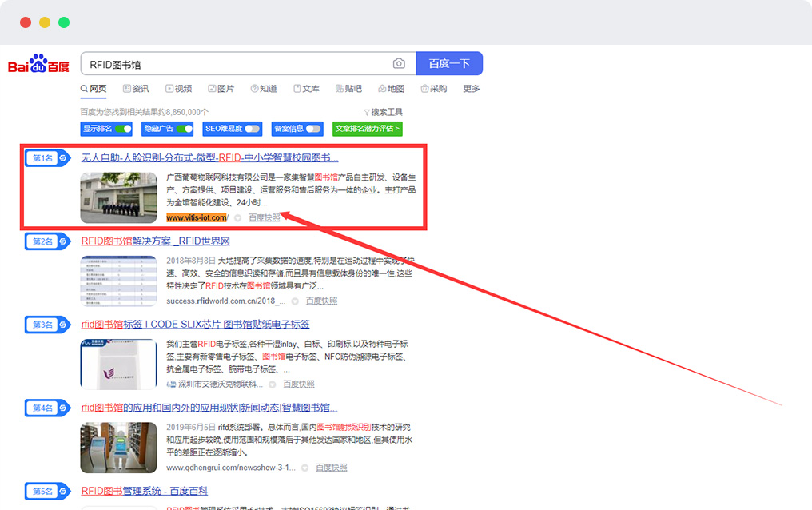812x510 pixels.
Task: Click the Baidu logo
Action: (39, 64)
